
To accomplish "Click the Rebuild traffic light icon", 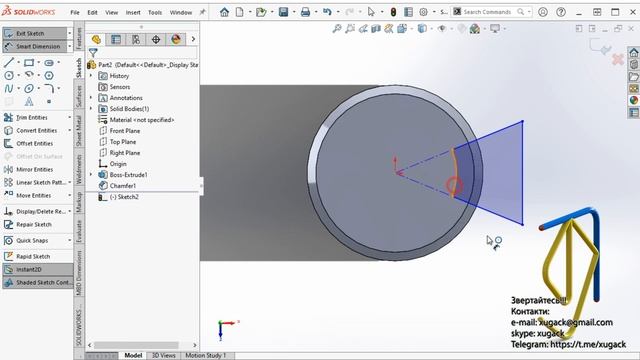I will tap(393, 12).
